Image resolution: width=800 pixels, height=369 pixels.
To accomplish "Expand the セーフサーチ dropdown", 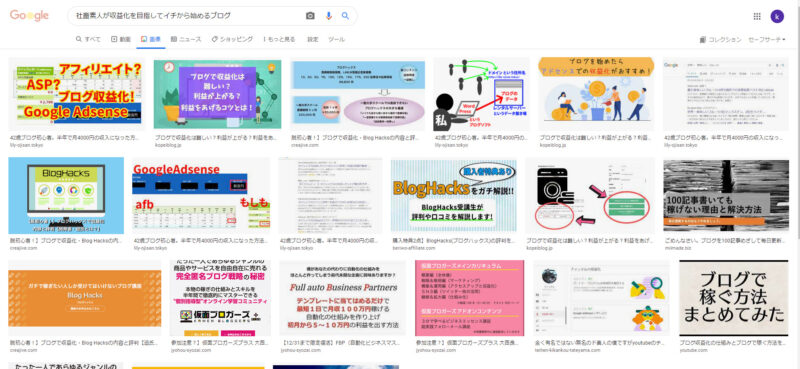I will click(767, 39).
